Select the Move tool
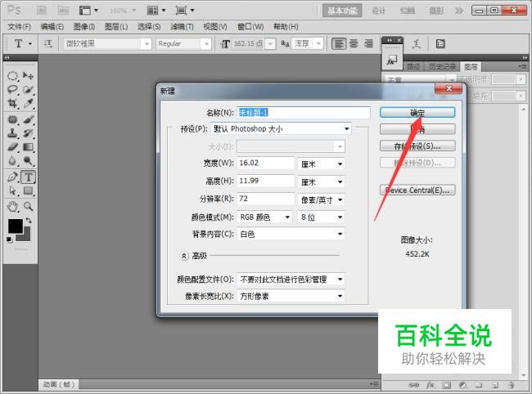Image resolution: width=532 pixels, height=394 pixels. 28,76
